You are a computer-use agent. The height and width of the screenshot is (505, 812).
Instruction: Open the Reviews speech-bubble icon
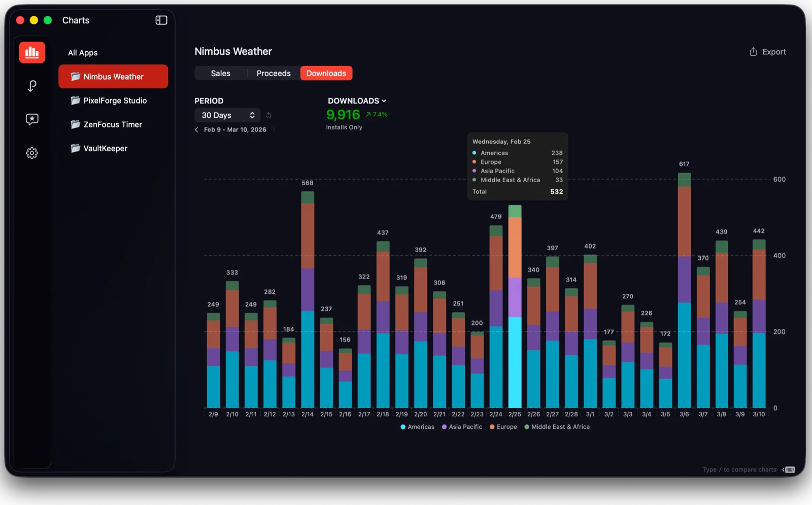click(x=31, y=119)
